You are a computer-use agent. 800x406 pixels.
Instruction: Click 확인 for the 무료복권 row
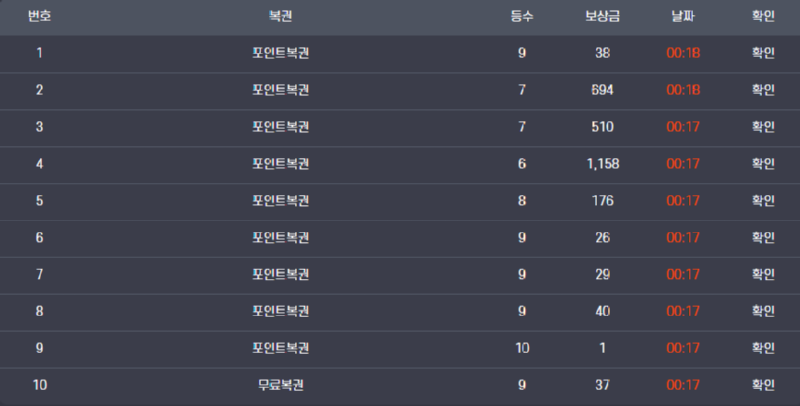763,385
